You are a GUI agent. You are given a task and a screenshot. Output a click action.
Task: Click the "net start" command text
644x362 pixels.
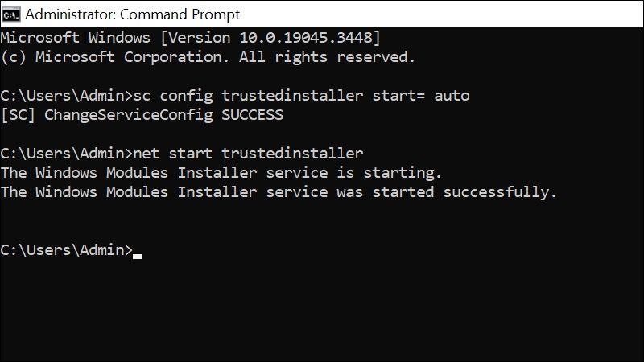(172, 154)
